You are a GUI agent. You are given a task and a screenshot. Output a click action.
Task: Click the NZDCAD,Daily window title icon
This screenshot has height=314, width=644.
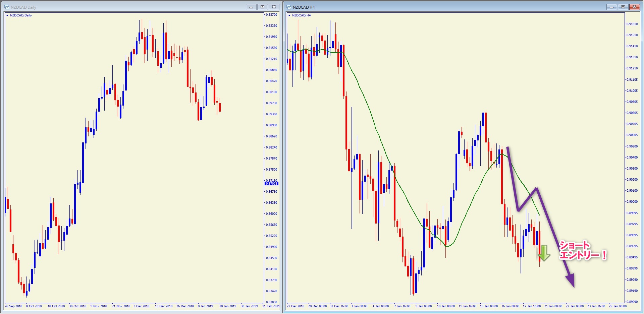7,7
